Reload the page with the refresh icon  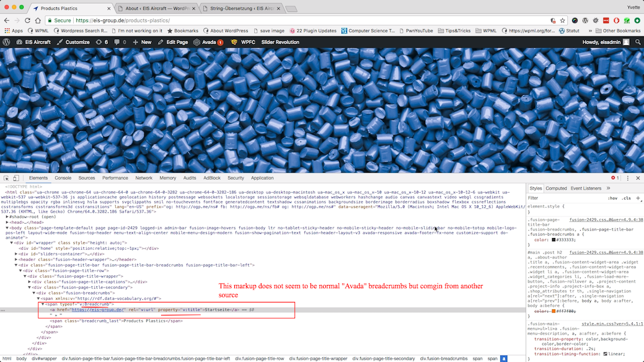[27, 20]
